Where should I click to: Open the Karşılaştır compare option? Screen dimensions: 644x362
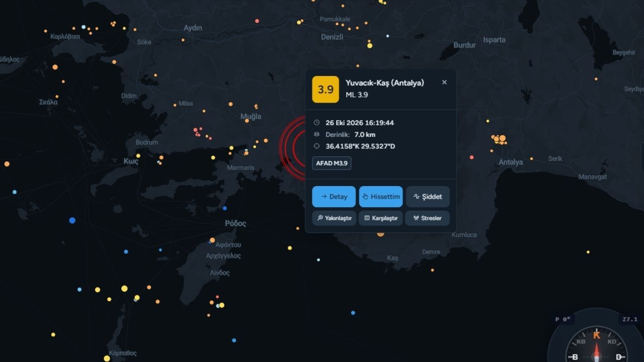coord(381,218)
